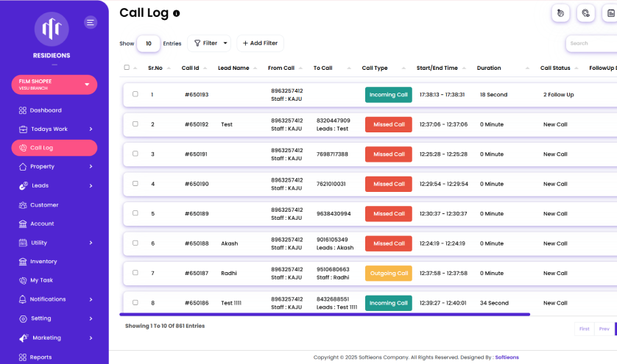This screenshot has width=617, height=364.
Task: Open the Filter dropdown
Action: point(209,43)
